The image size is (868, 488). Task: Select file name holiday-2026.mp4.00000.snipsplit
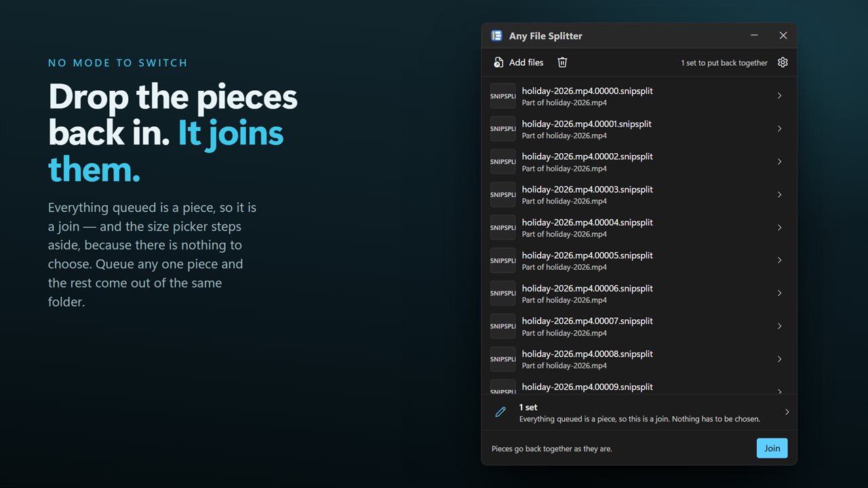click(587, 91)
